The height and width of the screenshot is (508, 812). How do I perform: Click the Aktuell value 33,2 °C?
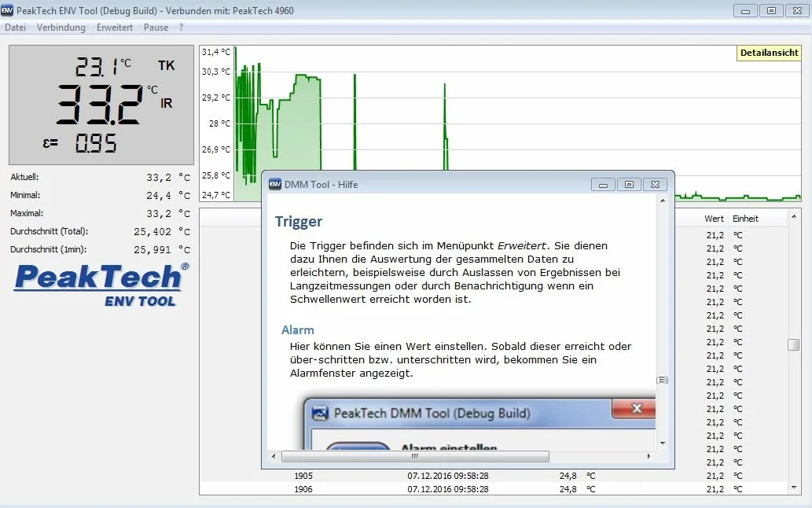(x=168, y=177)
